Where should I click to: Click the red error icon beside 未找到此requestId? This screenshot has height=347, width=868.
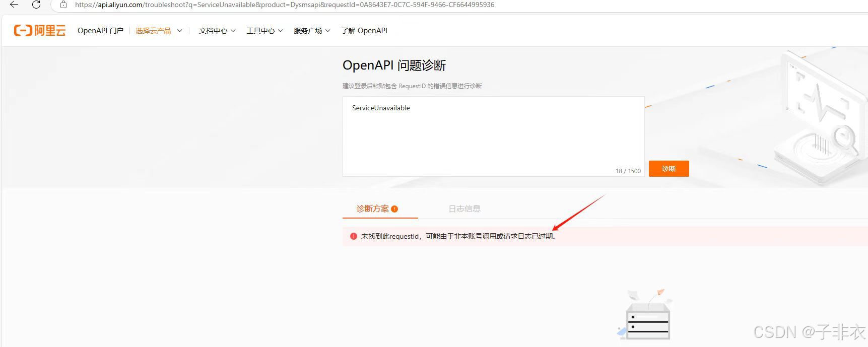[x=354, y=236]
